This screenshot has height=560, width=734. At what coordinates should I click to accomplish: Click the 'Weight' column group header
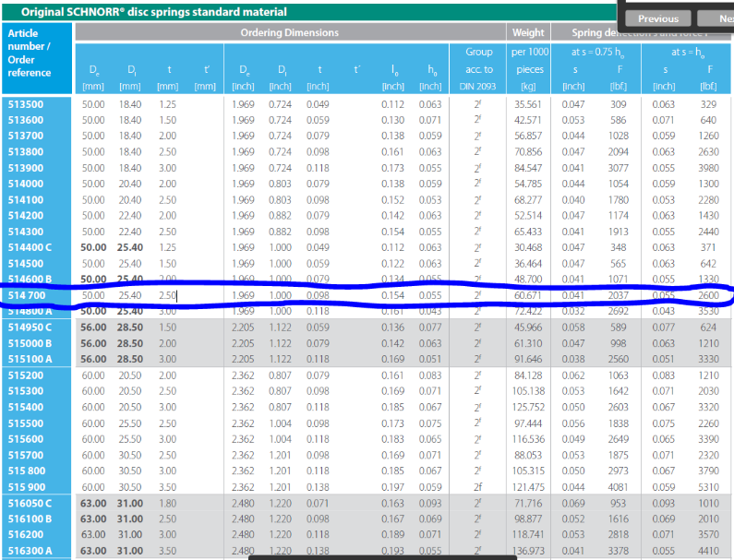tap(528, 32)
